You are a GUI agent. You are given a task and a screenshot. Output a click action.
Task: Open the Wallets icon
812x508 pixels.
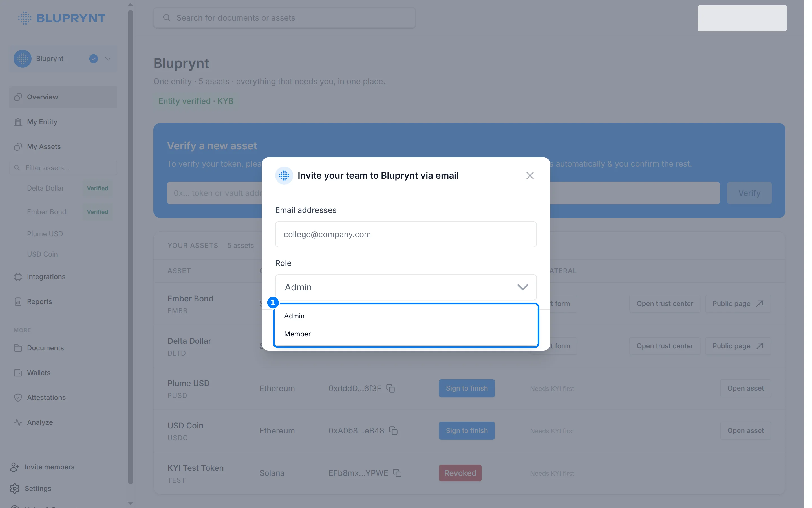18,373
